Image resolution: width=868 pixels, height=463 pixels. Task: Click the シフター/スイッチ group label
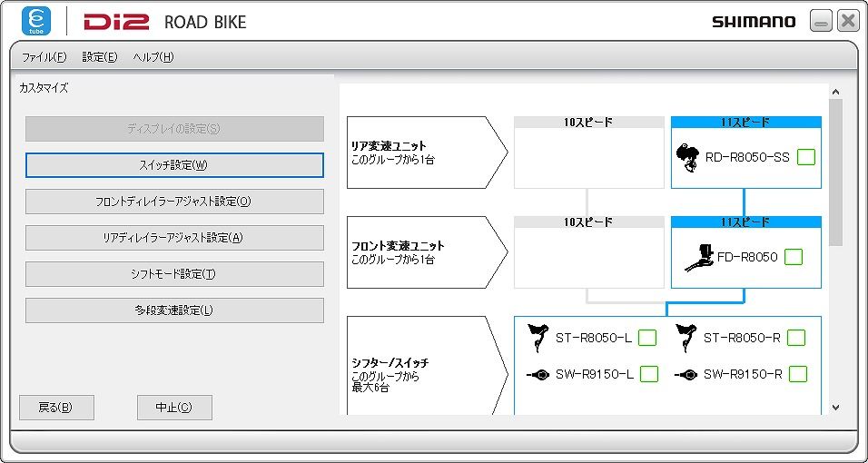[390, 363]
